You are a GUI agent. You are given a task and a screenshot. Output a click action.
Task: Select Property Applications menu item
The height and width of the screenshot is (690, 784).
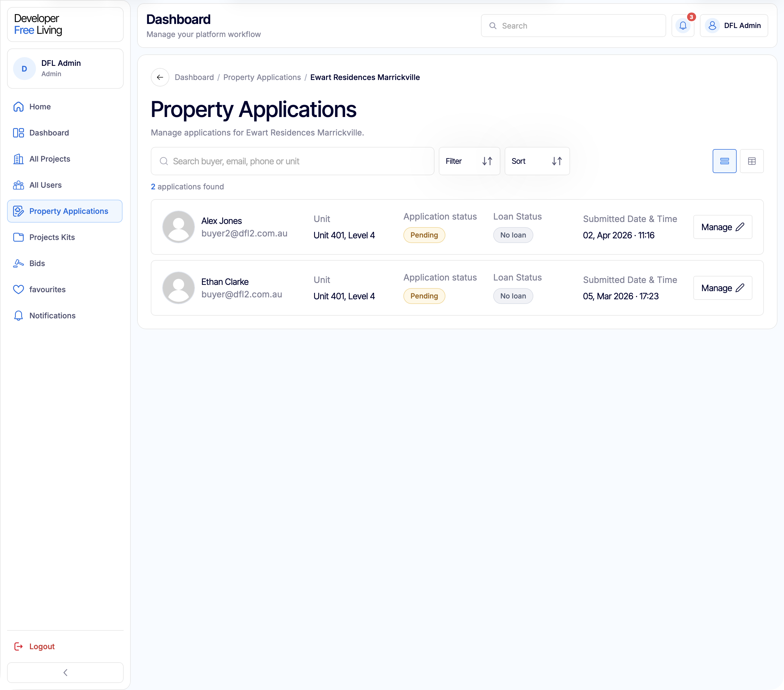pyautogui.click(x=65, y=211)
